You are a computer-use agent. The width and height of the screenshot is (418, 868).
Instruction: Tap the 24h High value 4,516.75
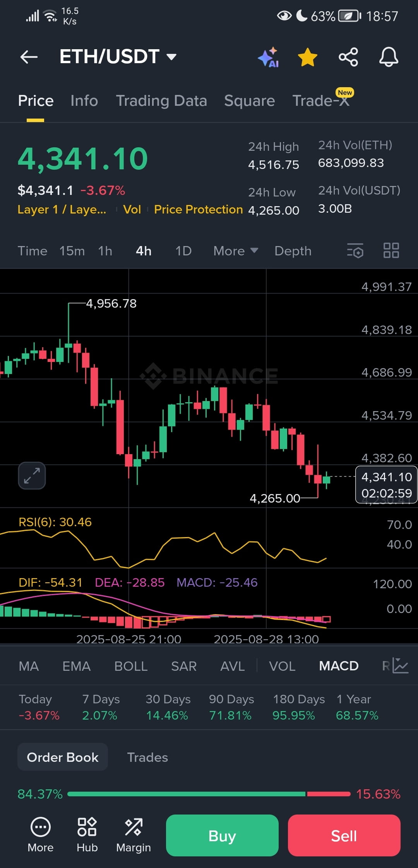point(274,165)
